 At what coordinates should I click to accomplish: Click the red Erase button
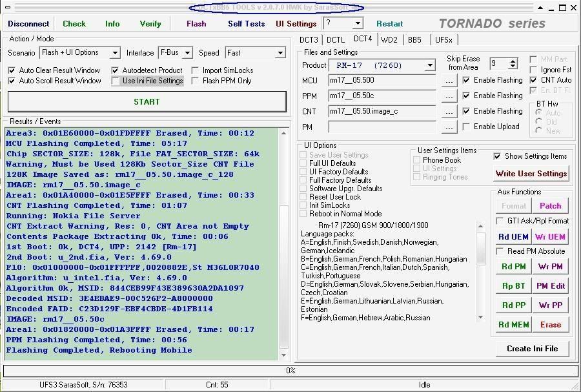pyautogui.click(x=550, y=324)
